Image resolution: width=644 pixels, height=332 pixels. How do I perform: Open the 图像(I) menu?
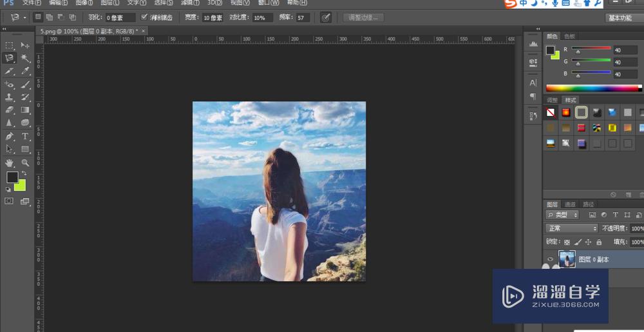coord(84,3)
